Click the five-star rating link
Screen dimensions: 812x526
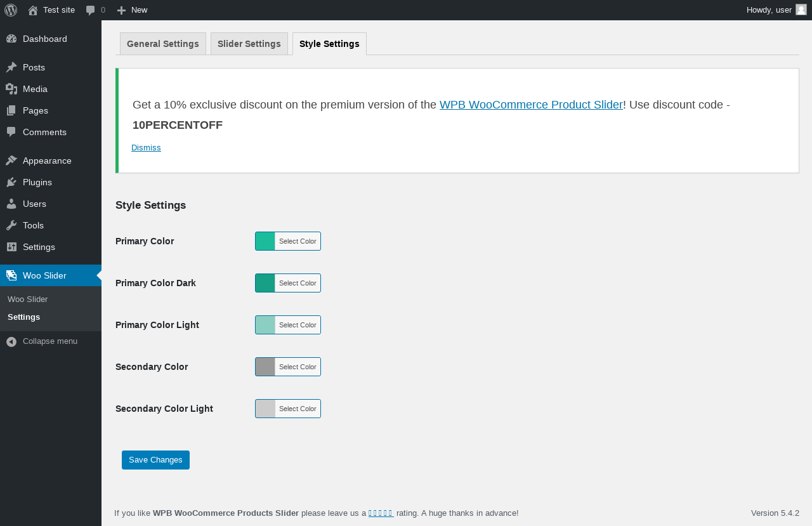tap(381, 513)
